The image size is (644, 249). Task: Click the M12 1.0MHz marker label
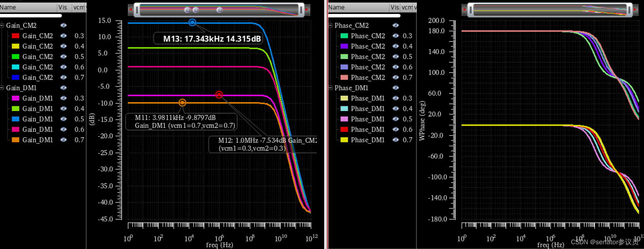[263, 144]
